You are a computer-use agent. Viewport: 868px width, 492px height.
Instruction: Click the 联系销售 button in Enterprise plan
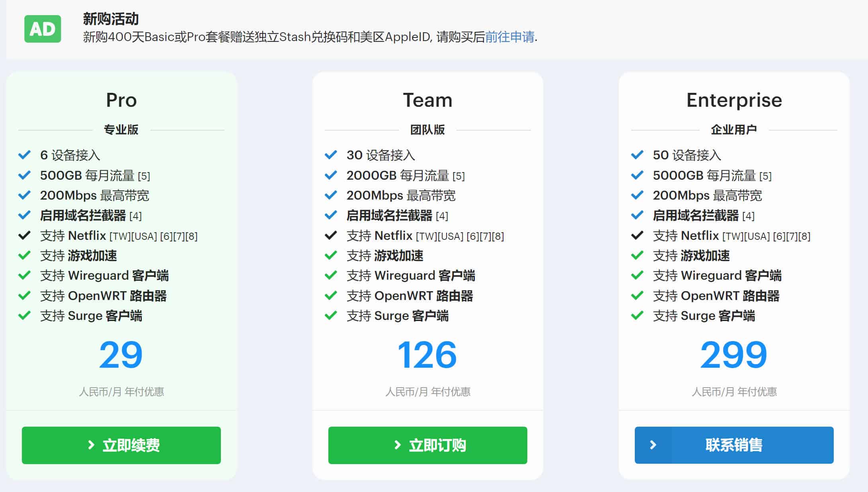(734, 445)
